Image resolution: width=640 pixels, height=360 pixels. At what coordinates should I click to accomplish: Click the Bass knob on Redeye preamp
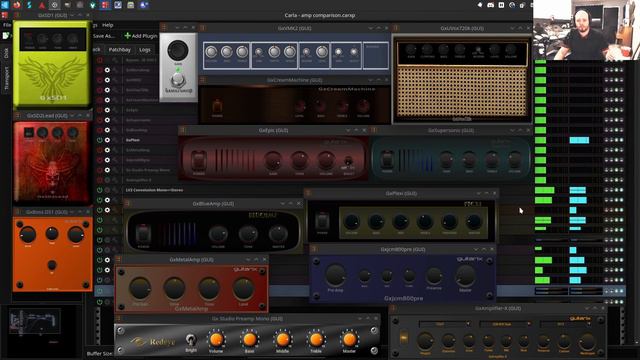[x=249, y=339]
